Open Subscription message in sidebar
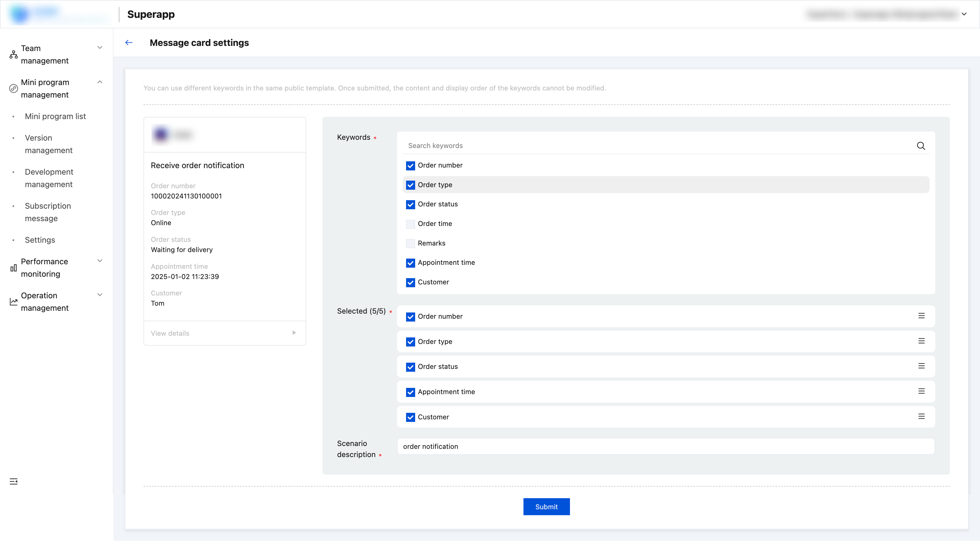The width and height of the screenshot is (980, 541). 48,212
